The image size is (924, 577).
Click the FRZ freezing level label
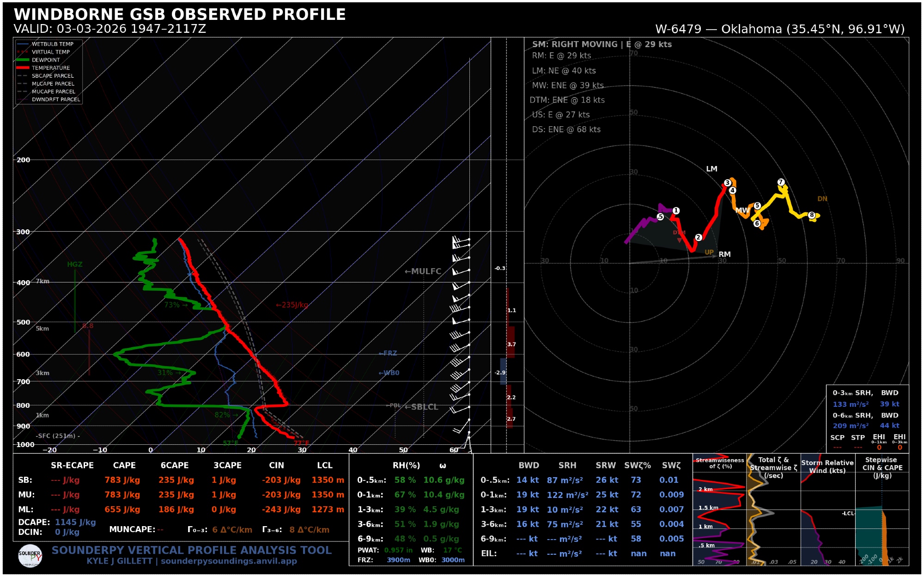coord(390,353)
